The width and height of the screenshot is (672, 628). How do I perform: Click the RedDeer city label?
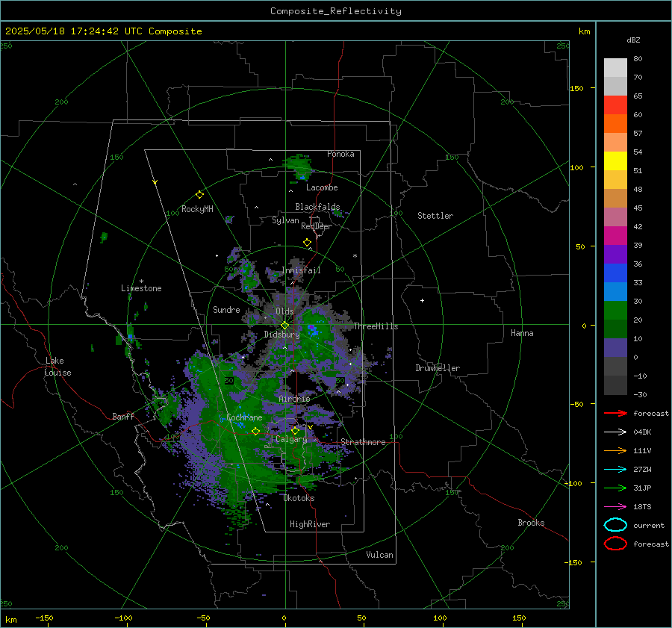(317, 226)
